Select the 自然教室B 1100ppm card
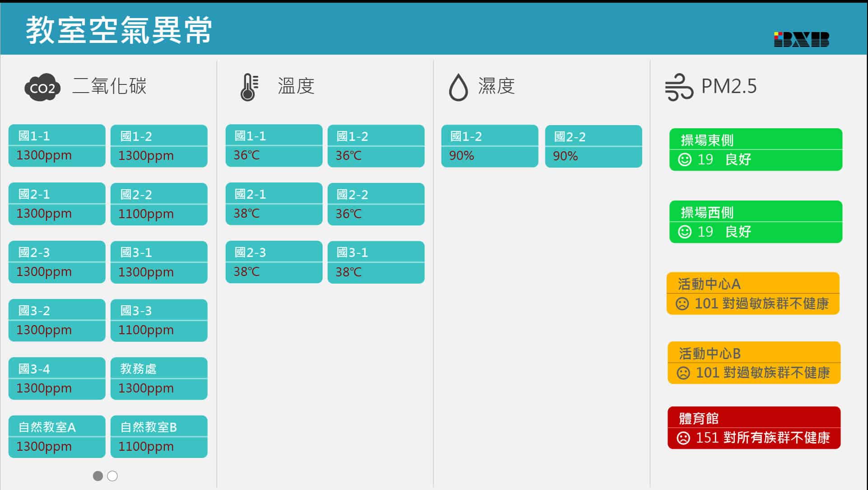Image resolution: width=868 pixels, height=490 pixels. (159, 437)
